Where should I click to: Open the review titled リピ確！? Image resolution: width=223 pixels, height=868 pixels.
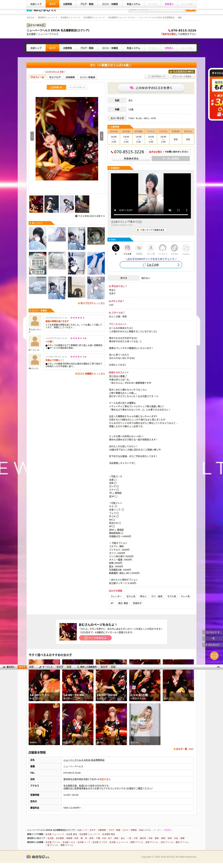(x=49, y=342)
